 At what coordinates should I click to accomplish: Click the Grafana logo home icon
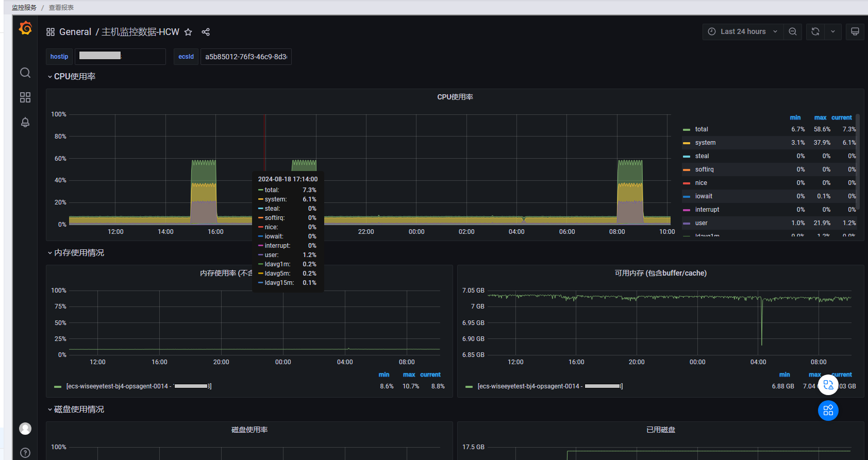25,28
